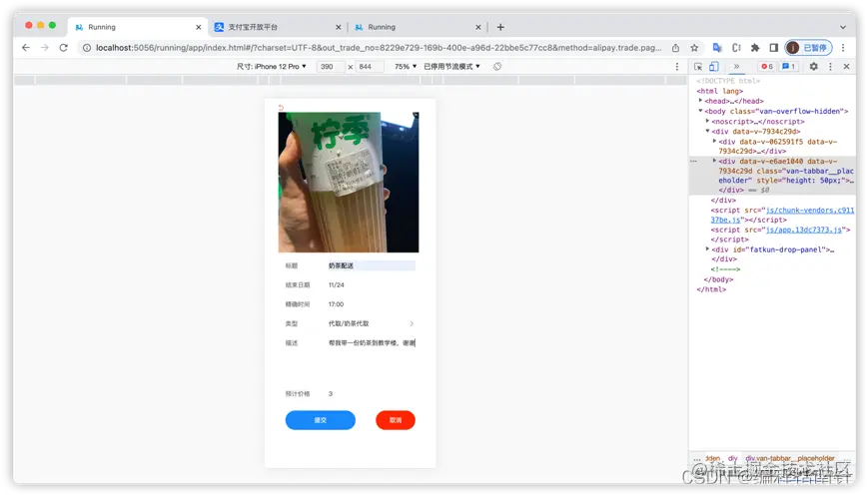Click the back arrow in the app
868x496 pixels.
(282, 107)
